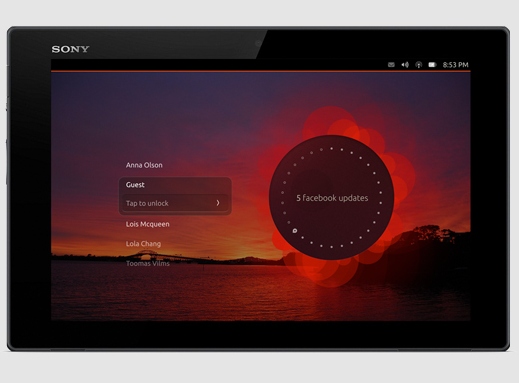The height and width of the screenshot is (383, 519).
Task: Click the '5 facebook updates' text
Action: 332,198
